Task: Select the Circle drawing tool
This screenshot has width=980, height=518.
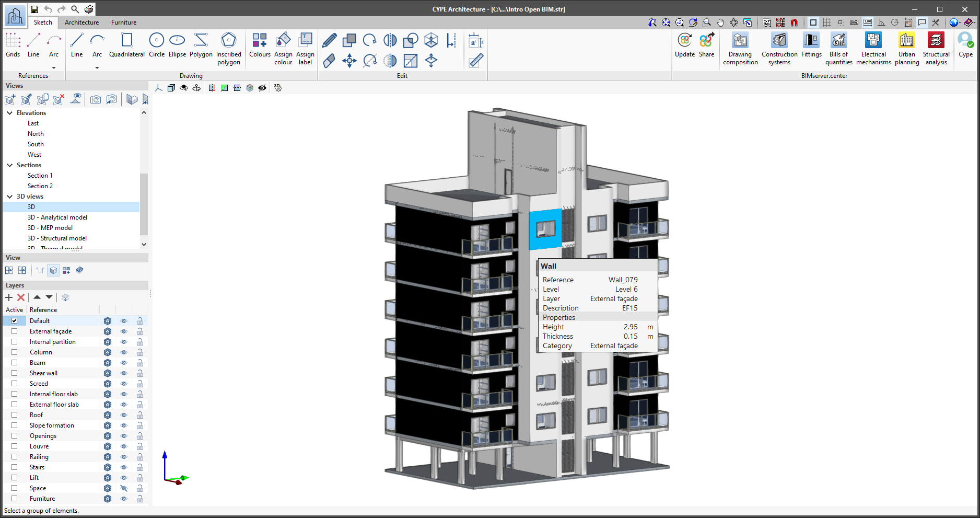Action: (157, 45)
